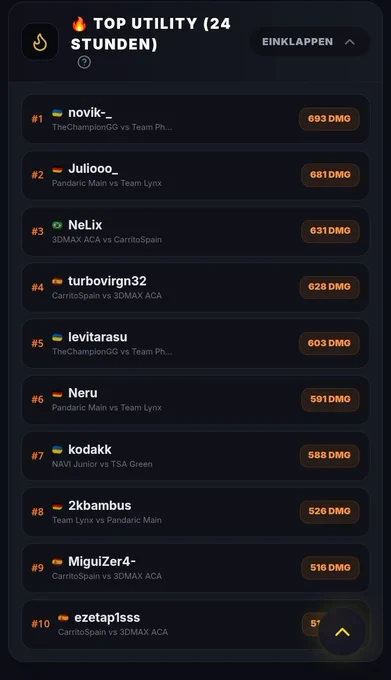Click the flame icon beside Top Utility
Image resolution: width=391 pixels, height=680 pixels.
tap(40, 42)
